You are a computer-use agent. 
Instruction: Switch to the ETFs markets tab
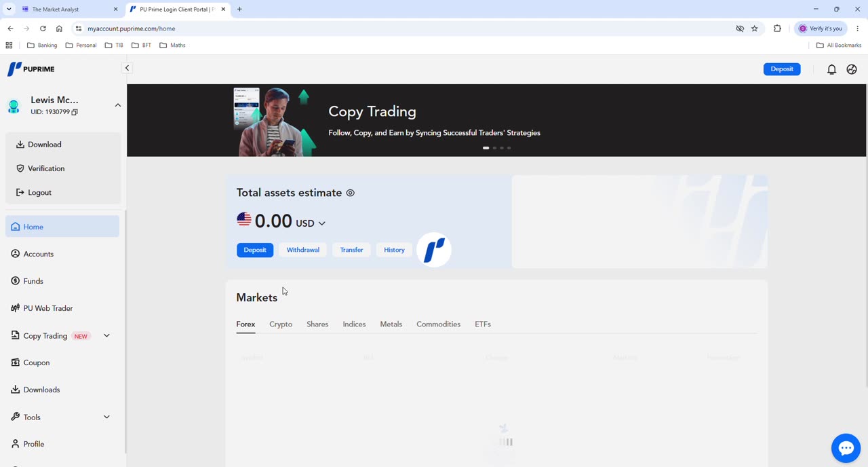pyautogui.click(x=483, y=324)
